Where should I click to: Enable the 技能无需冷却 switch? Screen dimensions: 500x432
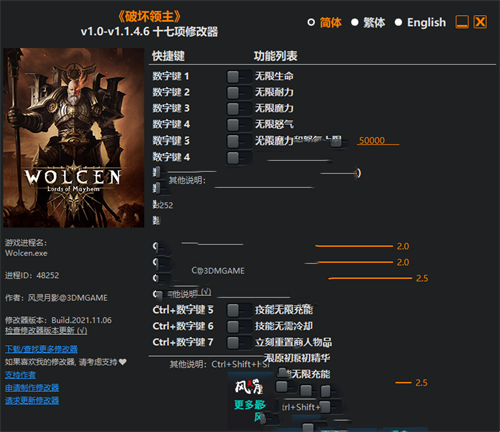point(239,326)
